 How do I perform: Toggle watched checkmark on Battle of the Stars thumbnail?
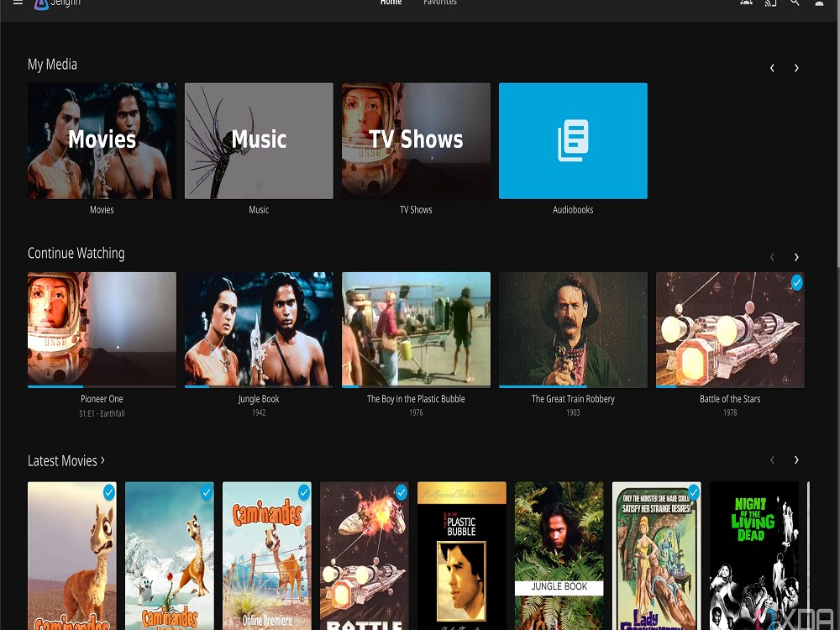[796, 282]
